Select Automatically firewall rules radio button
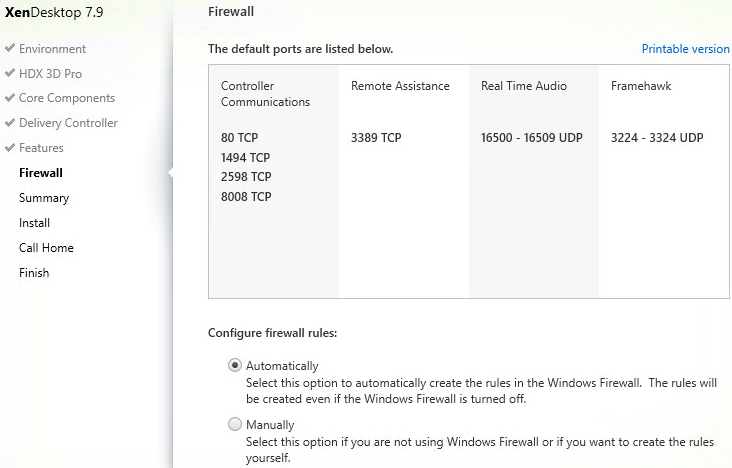The height and width of the screenshot is (468, 732). click(x=235, y=365)
